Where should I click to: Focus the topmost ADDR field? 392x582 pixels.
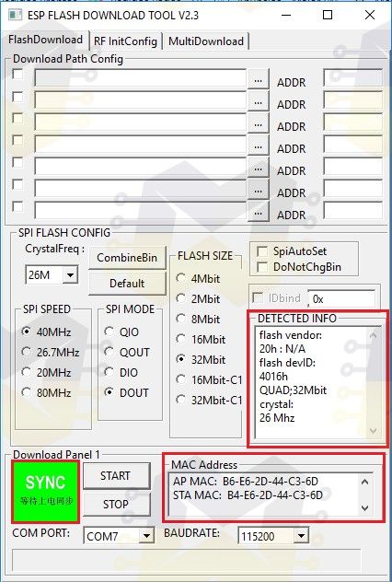(x=352, y=77)
